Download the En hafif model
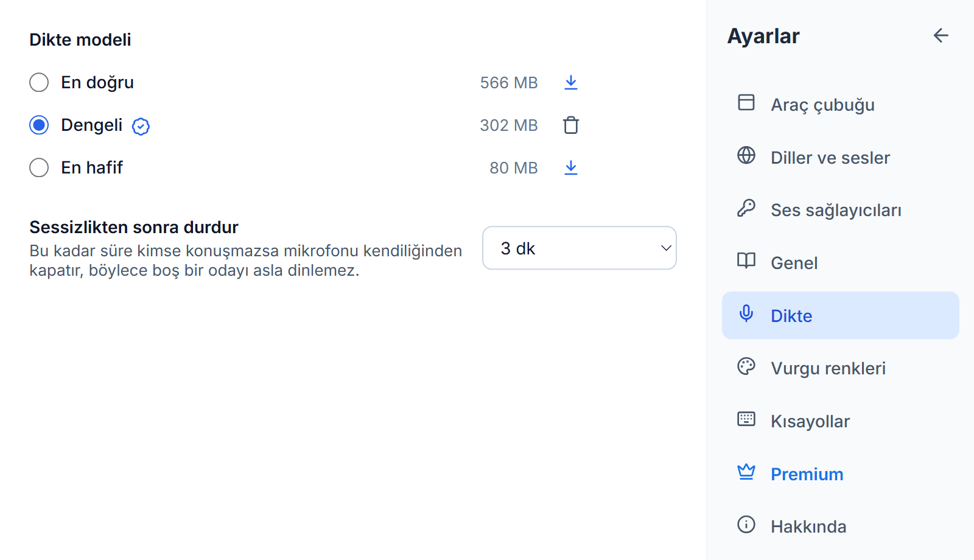974x560 pixels. tap(570, 167)
